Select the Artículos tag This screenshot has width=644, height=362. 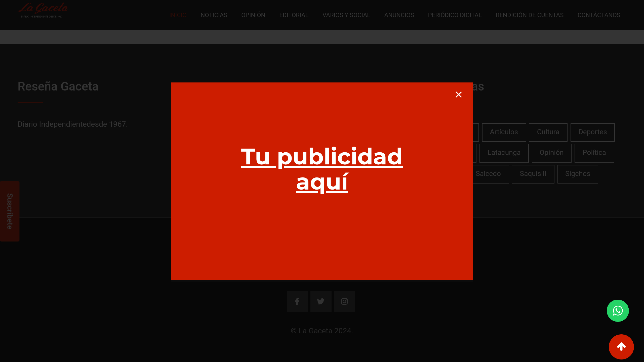[x=504, y=132]
